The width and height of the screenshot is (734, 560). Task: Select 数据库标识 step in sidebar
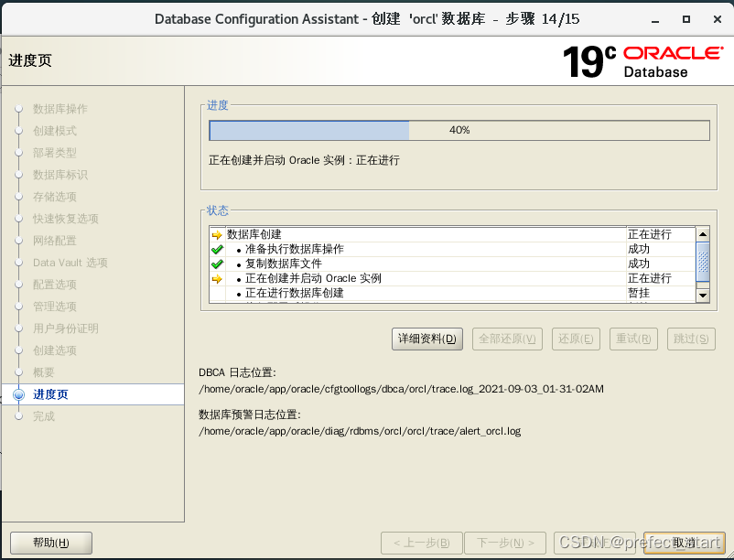click(59, 175)
